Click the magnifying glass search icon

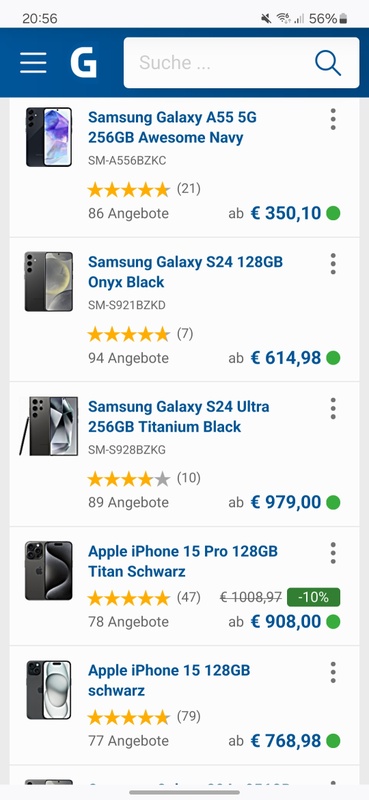(328, 63)
